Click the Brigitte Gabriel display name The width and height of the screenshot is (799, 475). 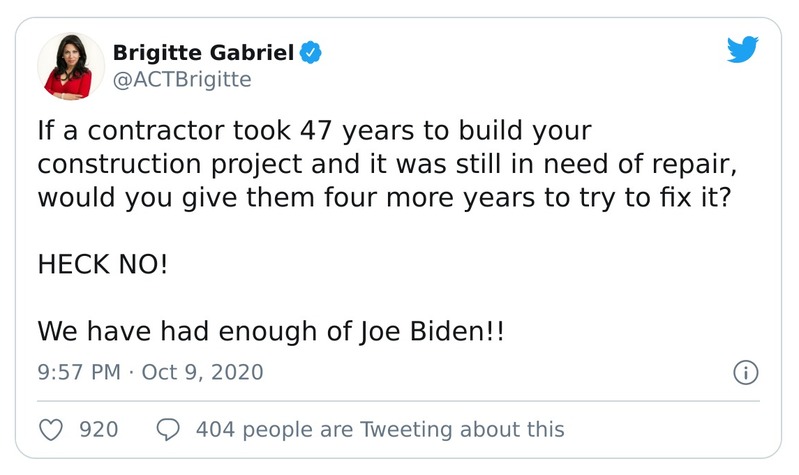[x=203, y=51]
